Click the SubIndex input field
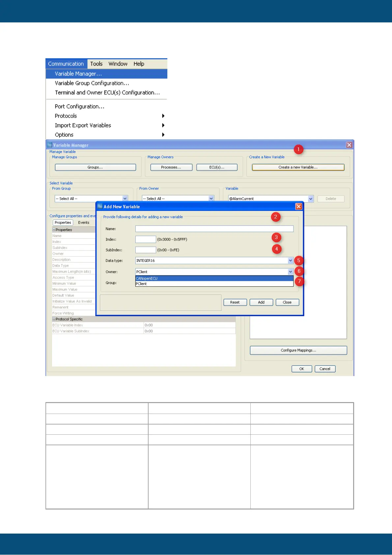 146,250
